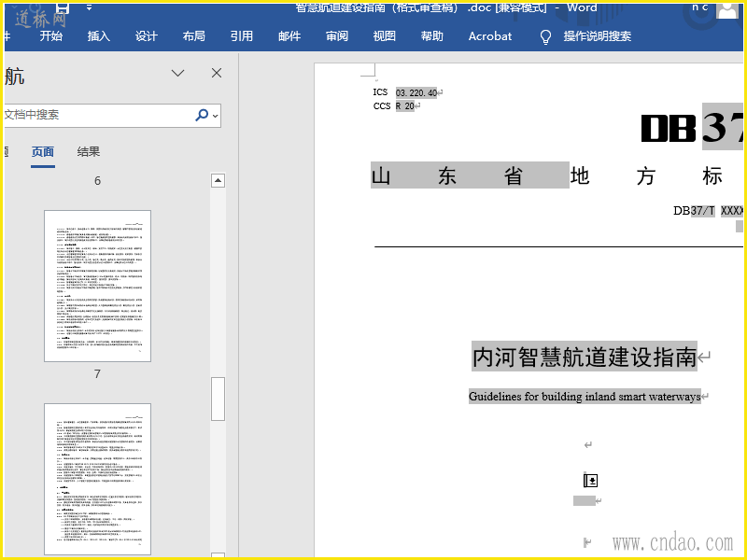The height and width of the screenshot is (560, 747).
Task: Click the user account avatar icon
Action: (727, 8)
